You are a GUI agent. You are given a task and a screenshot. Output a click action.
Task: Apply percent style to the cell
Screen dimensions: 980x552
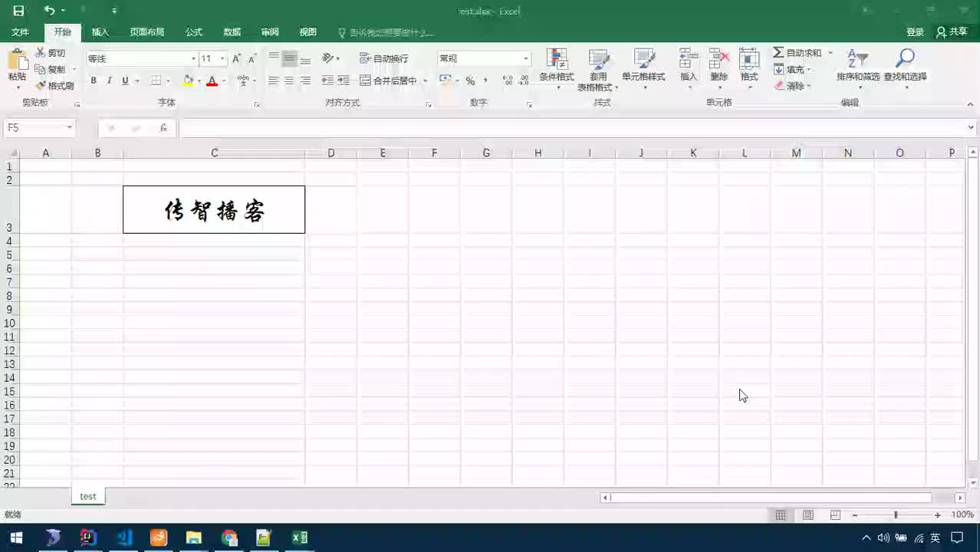click(470, 80)
